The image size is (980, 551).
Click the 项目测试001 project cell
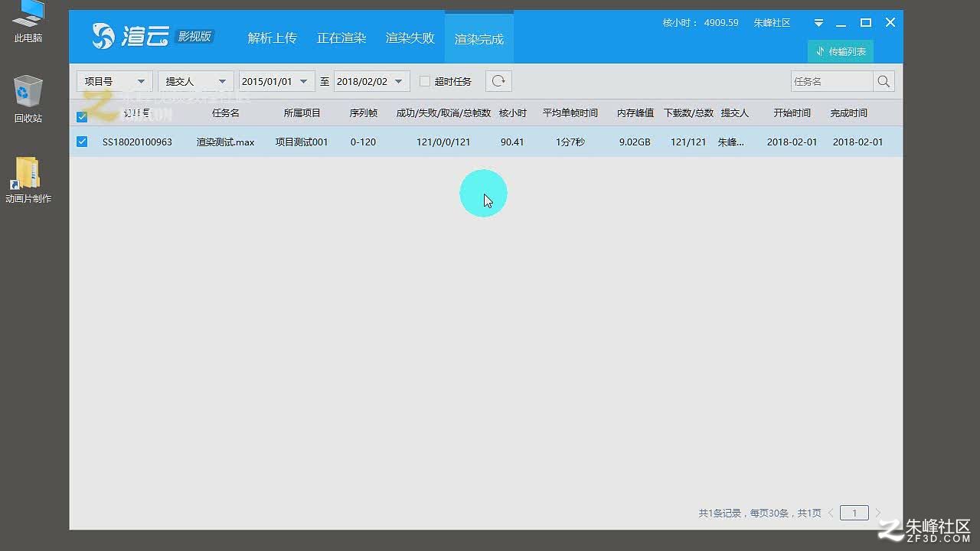click(x=302, y=142)
